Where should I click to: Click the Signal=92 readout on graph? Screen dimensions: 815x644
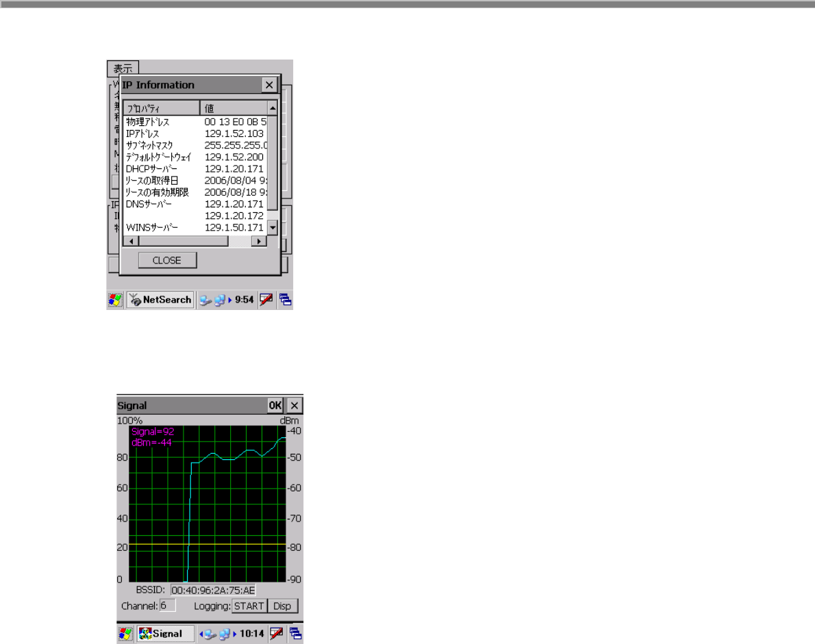(x=153, y=432)
